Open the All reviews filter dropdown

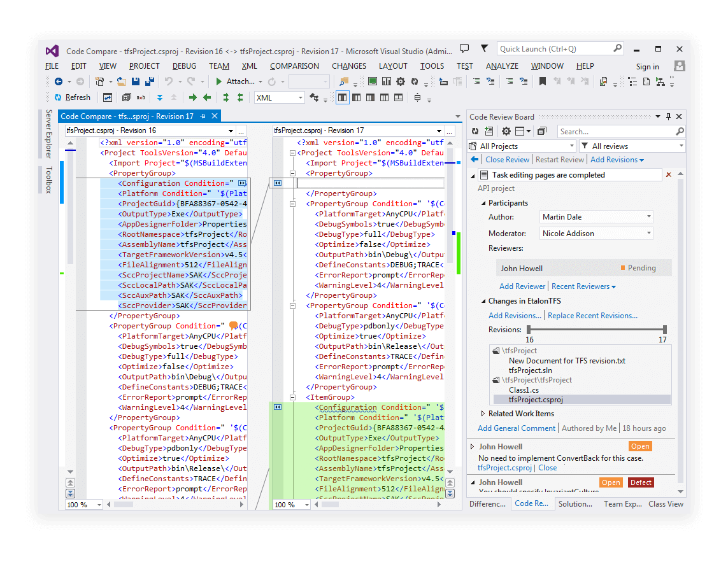point(632,146)
